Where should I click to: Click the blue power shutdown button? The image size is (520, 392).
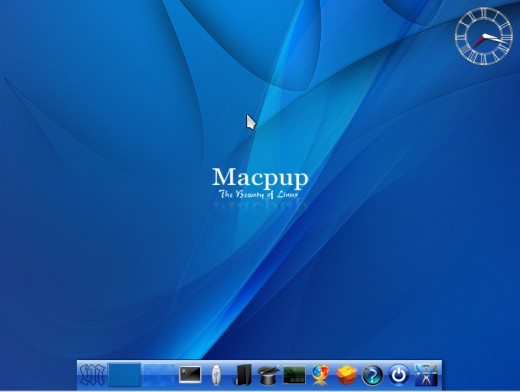click(399, 375)
